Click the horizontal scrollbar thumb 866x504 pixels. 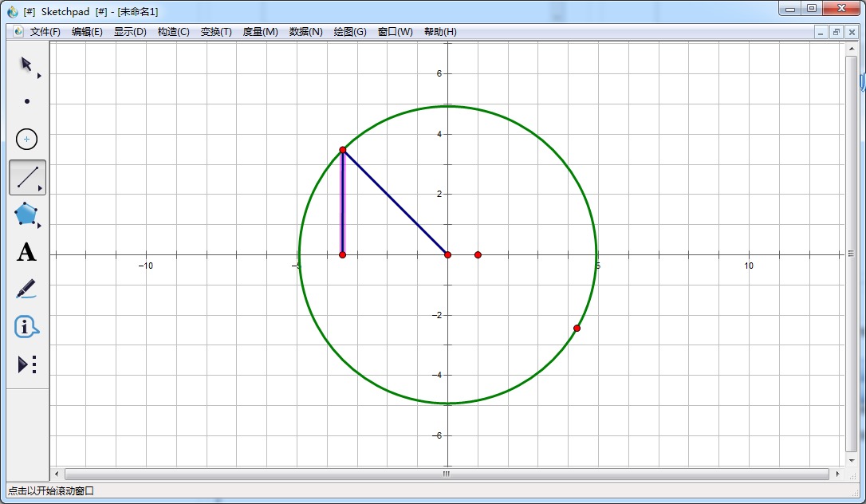447,474
